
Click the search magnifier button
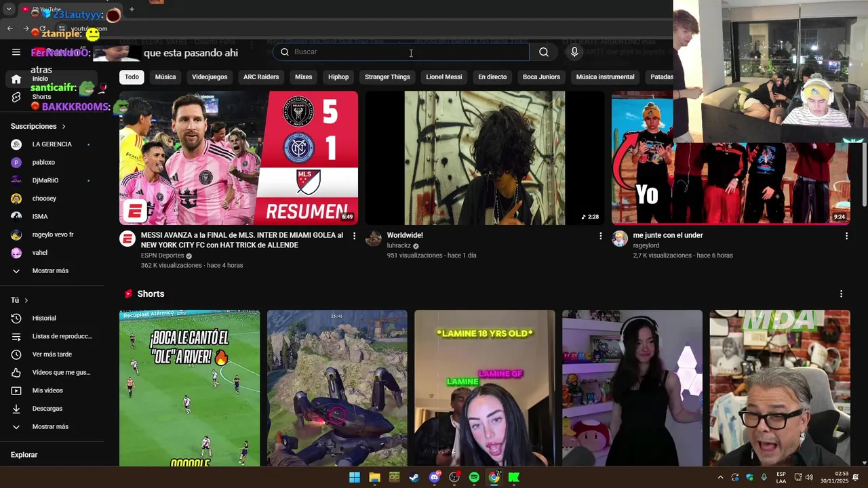coord(544,52)
